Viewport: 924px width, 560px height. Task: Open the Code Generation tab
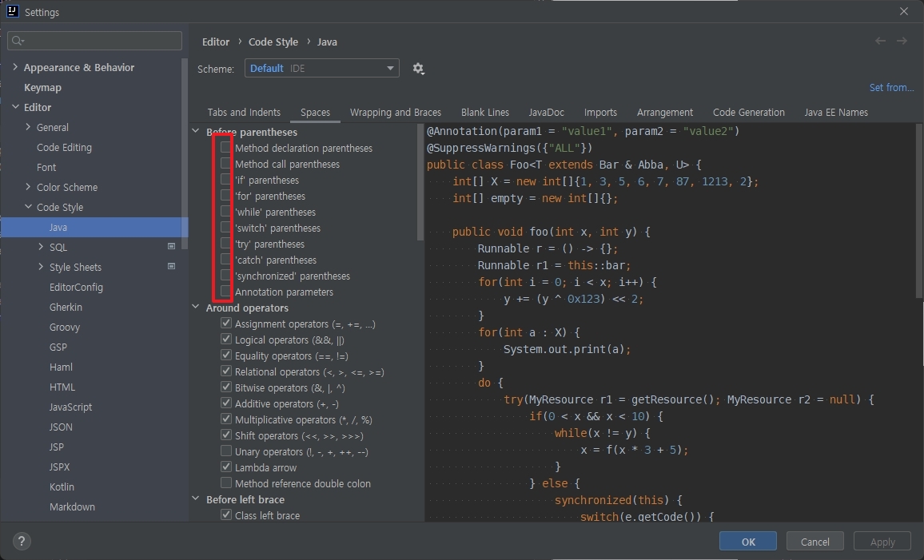pyautogui.click(x=748, y=112)
